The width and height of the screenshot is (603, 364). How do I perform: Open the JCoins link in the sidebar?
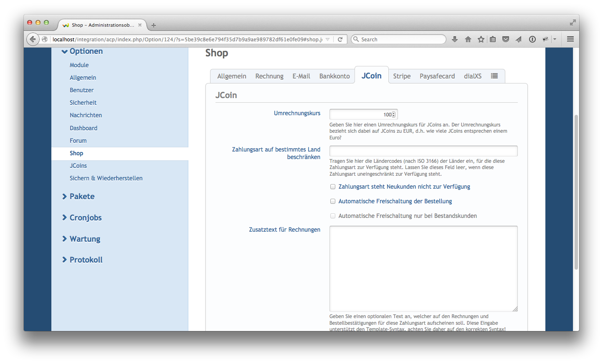pyautogui.click(x=78, y=166)
